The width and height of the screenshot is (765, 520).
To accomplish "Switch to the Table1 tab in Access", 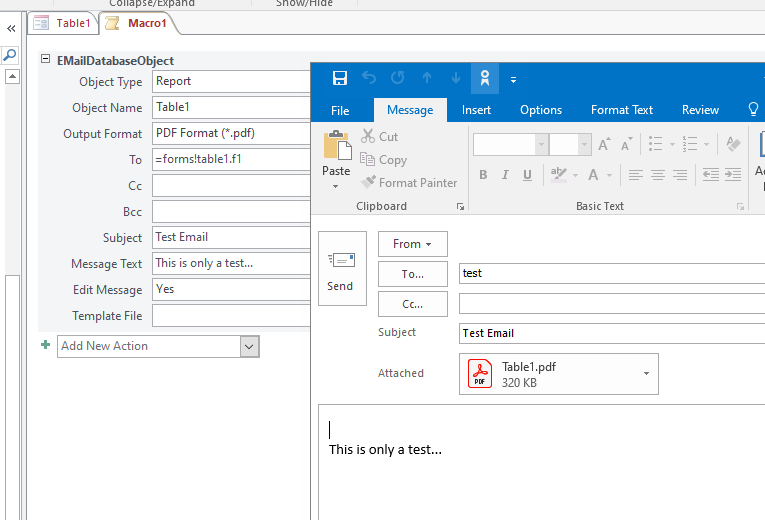I will 62,23.
